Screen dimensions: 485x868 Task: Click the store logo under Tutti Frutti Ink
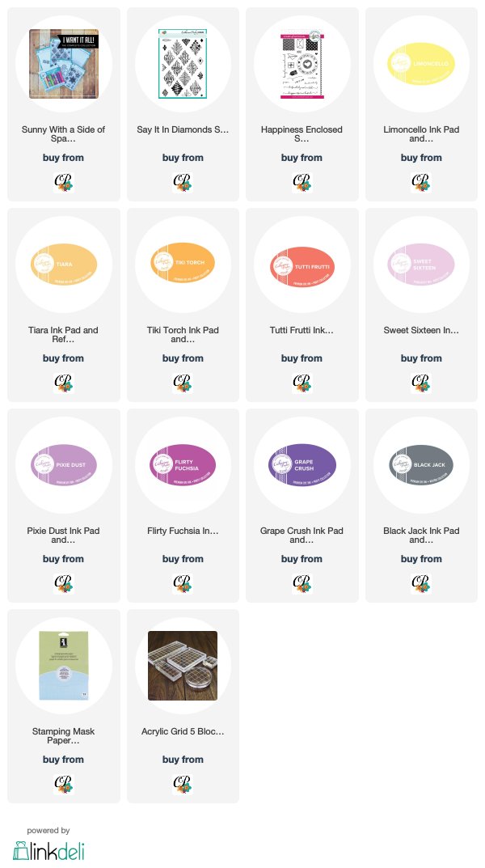point(302,383)
